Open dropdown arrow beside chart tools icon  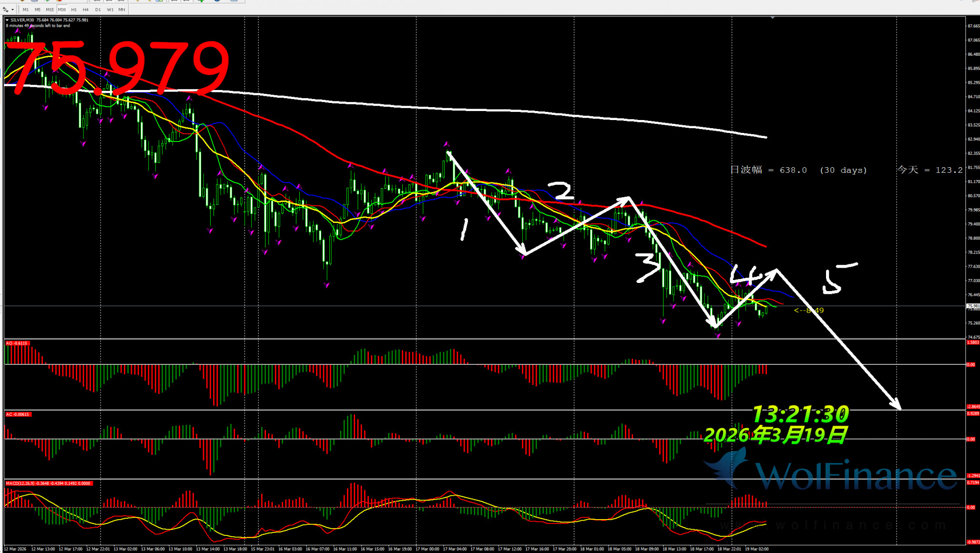click(12, 10)
